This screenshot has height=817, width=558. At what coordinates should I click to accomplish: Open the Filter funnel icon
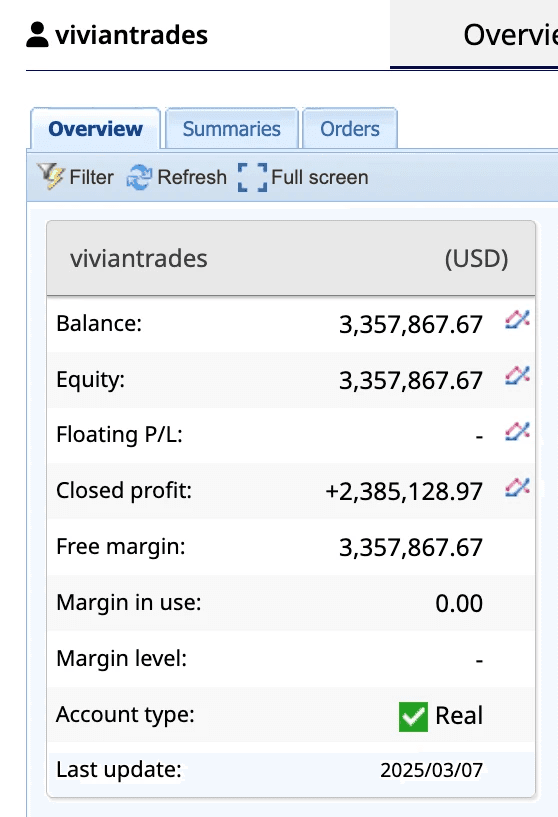[50, 176]
